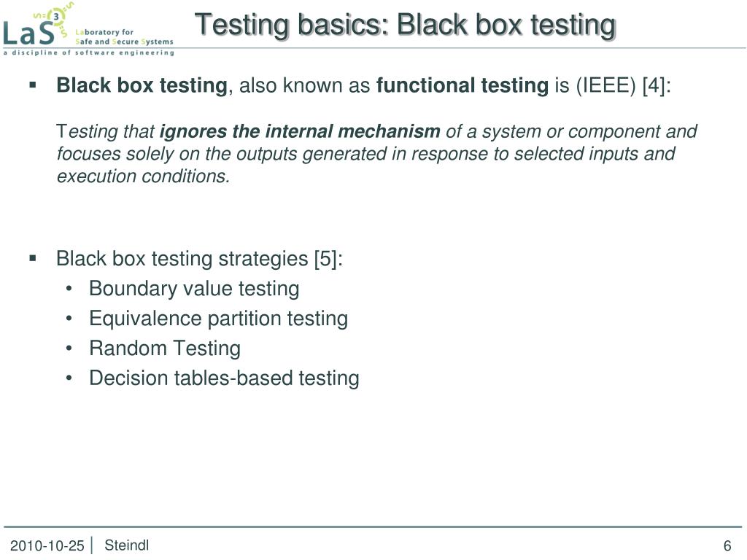Click the "Laboratory for Safe and Secure Systems" text

(124, 37)
